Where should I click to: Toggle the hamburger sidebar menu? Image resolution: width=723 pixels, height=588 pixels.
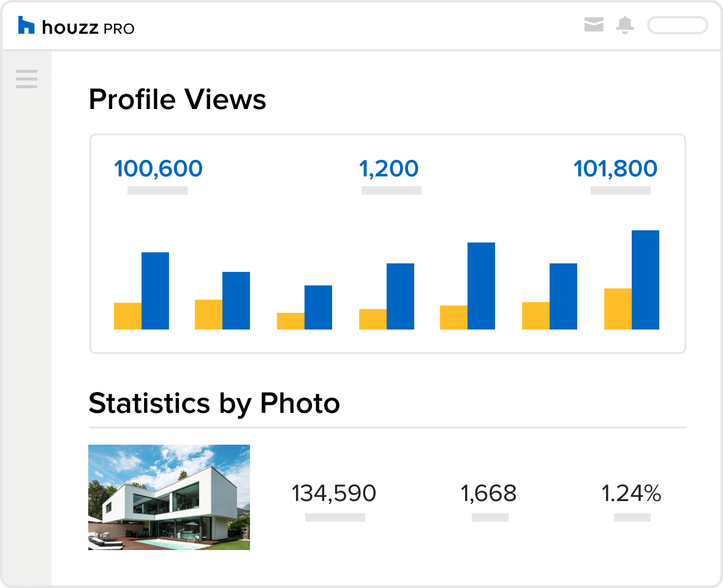point(27,79)
